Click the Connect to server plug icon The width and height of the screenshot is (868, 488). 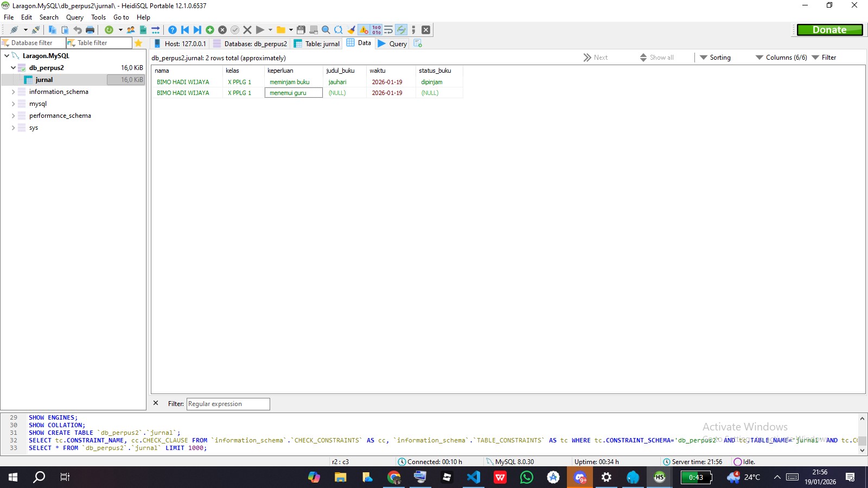(14, 30)
